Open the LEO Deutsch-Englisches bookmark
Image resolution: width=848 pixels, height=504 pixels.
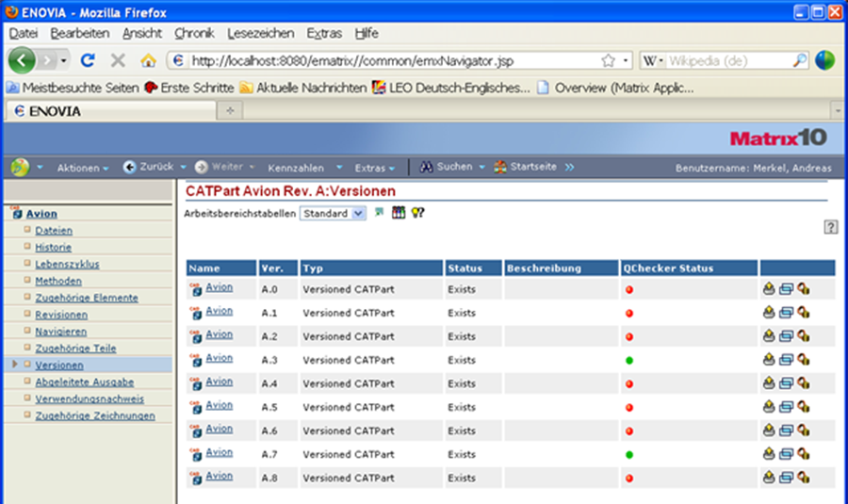pos(451,88)
